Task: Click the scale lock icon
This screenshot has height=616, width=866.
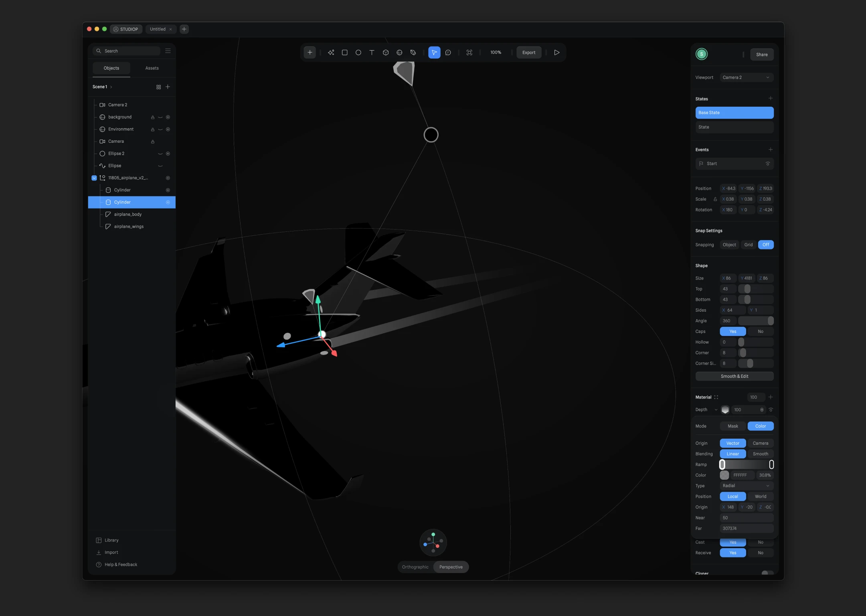Action: [715, 199]
